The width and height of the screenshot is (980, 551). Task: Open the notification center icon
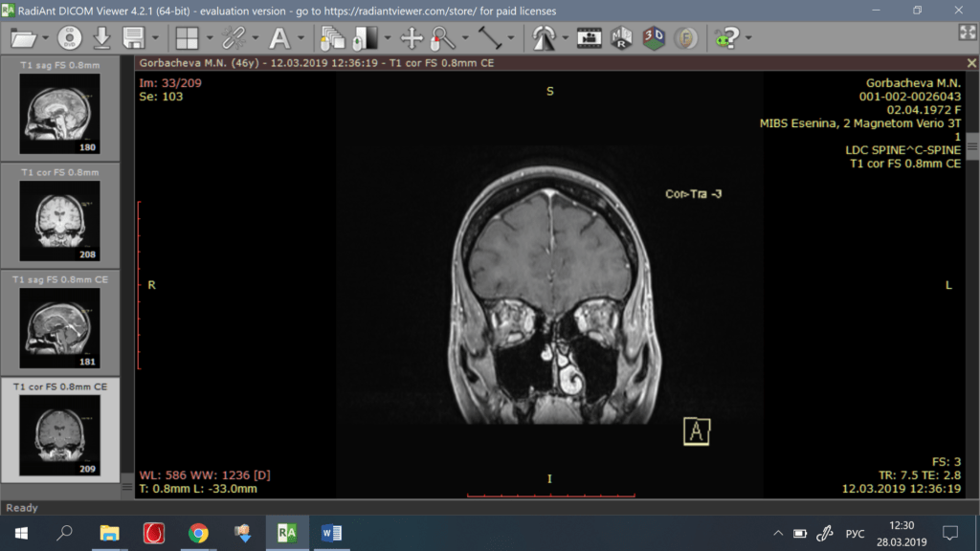950,534
